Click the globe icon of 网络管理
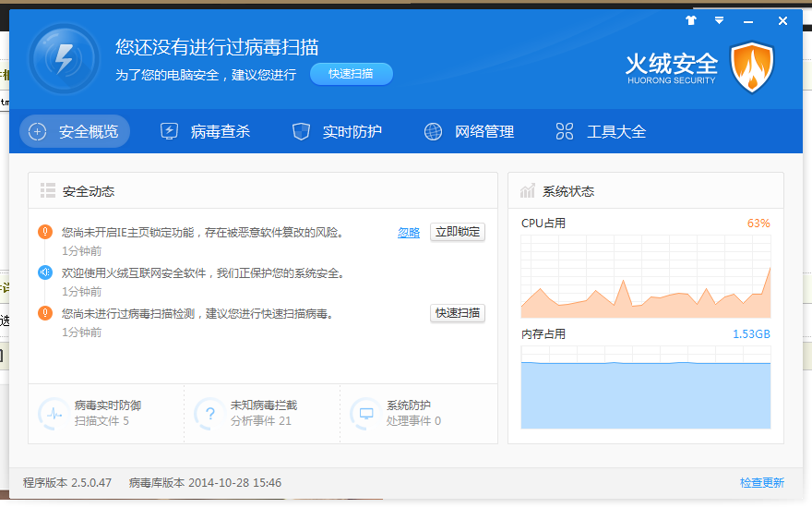Screen dimensions: 812x508 [434, 132]
